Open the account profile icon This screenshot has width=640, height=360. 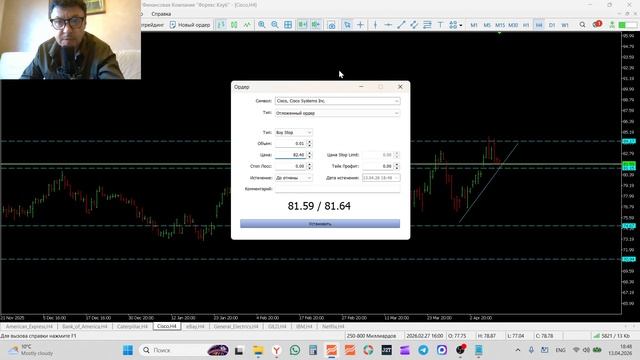click(612, 25)
